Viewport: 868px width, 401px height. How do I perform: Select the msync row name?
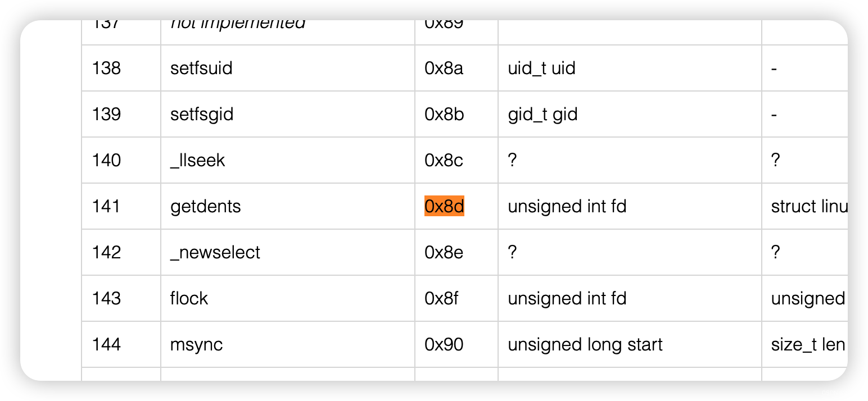coord(197,344)
